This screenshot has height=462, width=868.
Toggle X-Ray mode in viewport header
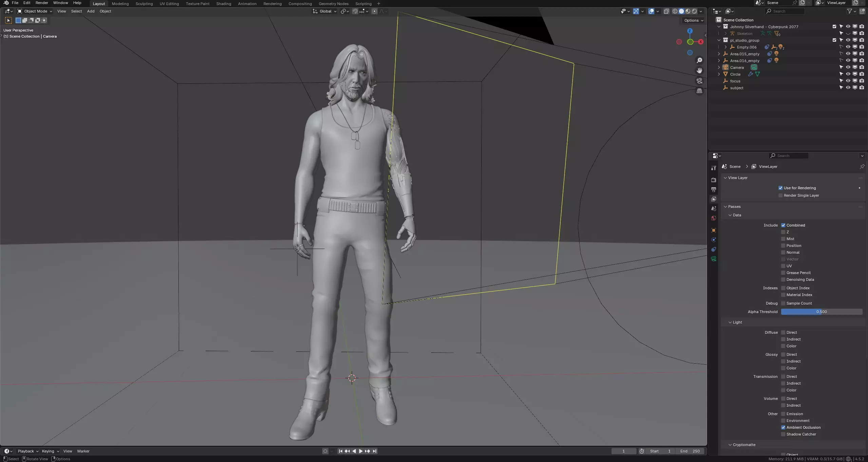click(666, 11)
